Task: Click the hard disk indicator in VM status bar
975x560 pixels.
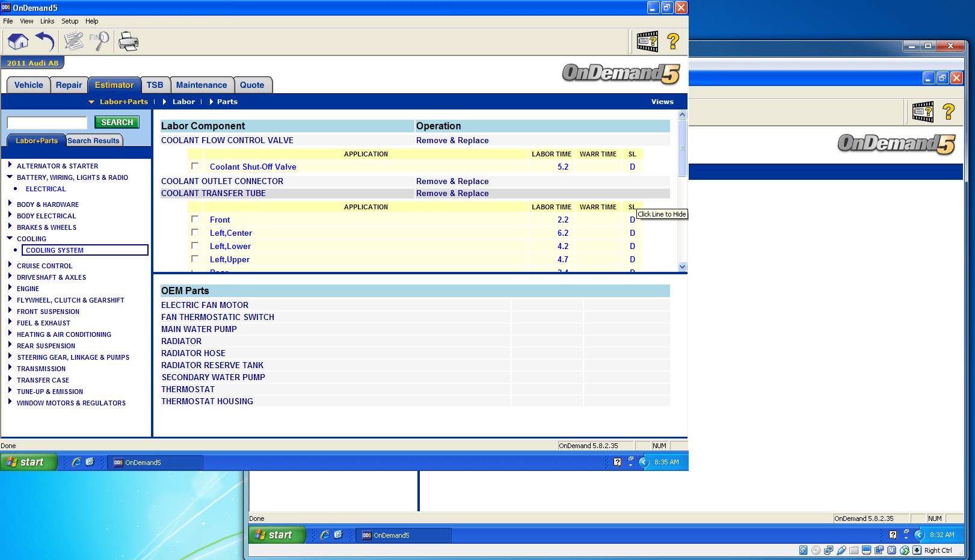Action: (804, 550)
